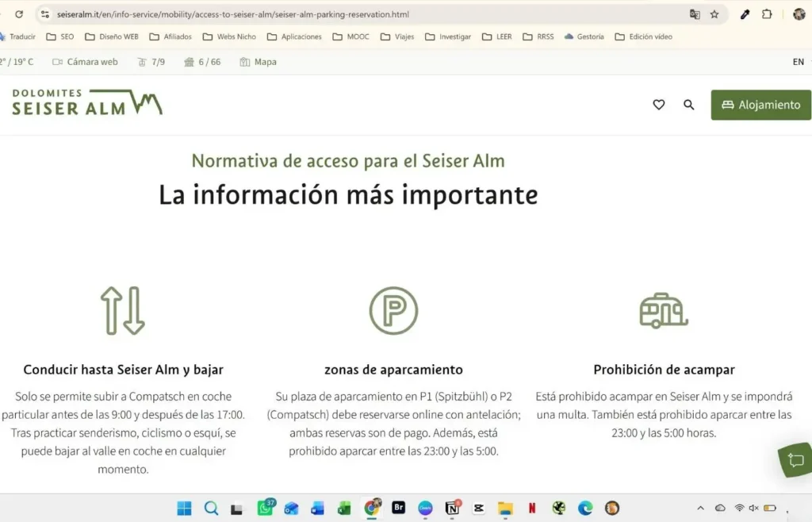This screenshot has width=812, height=522.
Task: Reload the page with the refresh icon
Action: (19, 14)
